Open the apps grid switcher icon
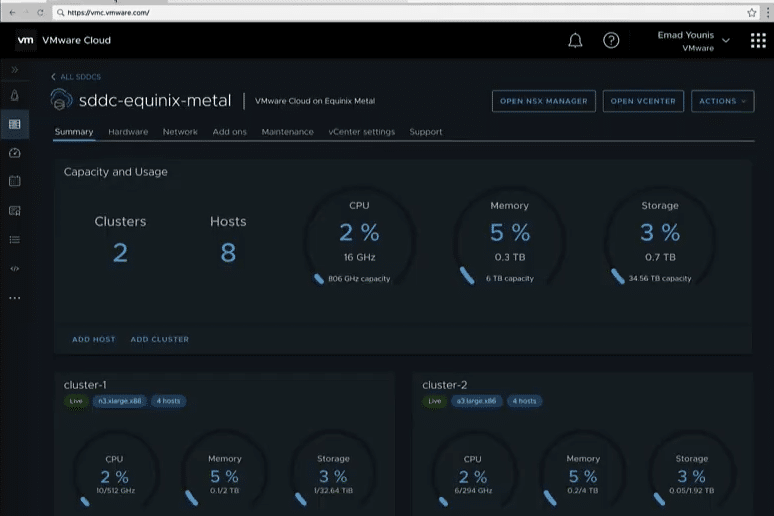 (758, 40)
